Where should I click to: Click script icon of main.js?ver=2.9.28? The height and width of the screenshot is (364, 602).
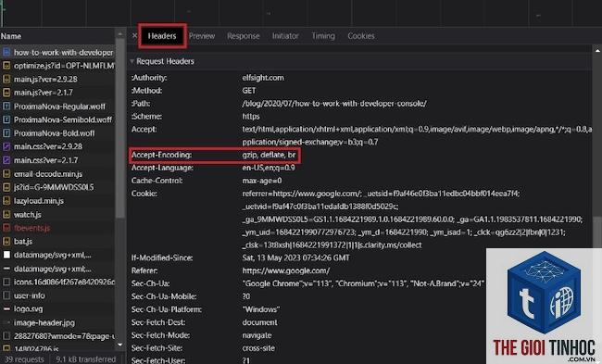pos(6,79)
